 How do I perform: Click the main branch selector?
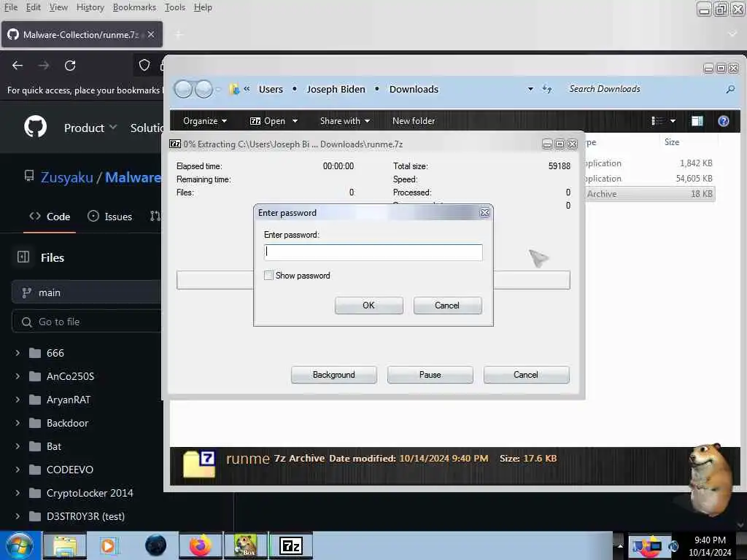(x=86, y=292)
